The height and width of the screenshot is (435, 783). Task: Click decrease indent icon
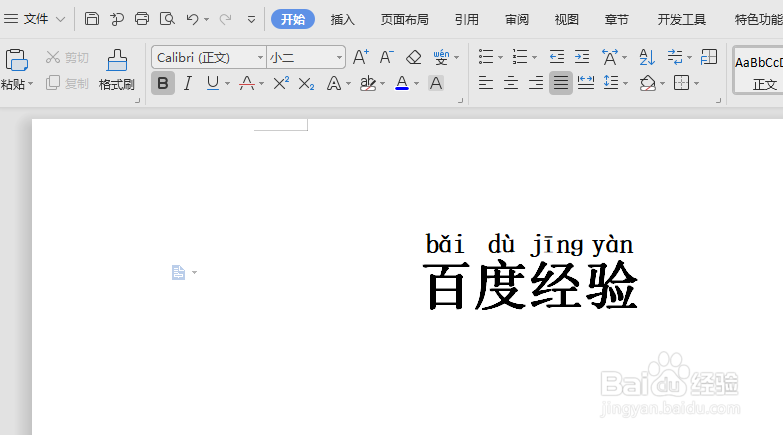[556, 57]
